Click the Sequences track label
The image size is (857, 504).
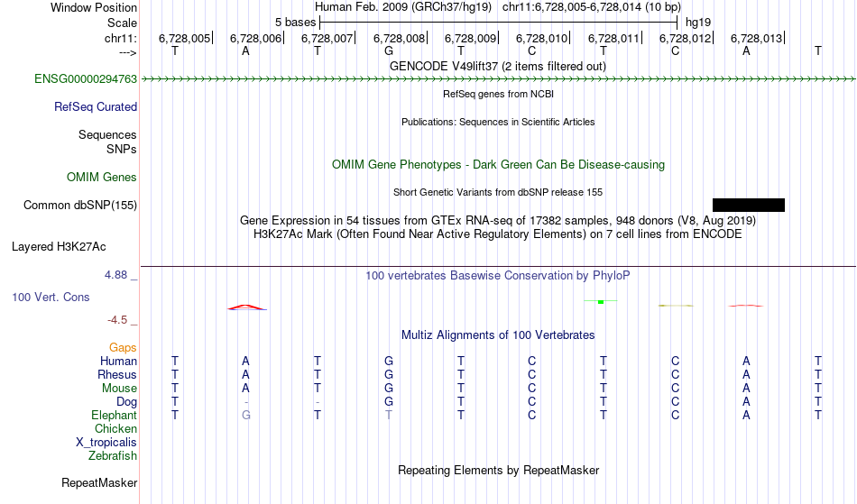(107, 135)
